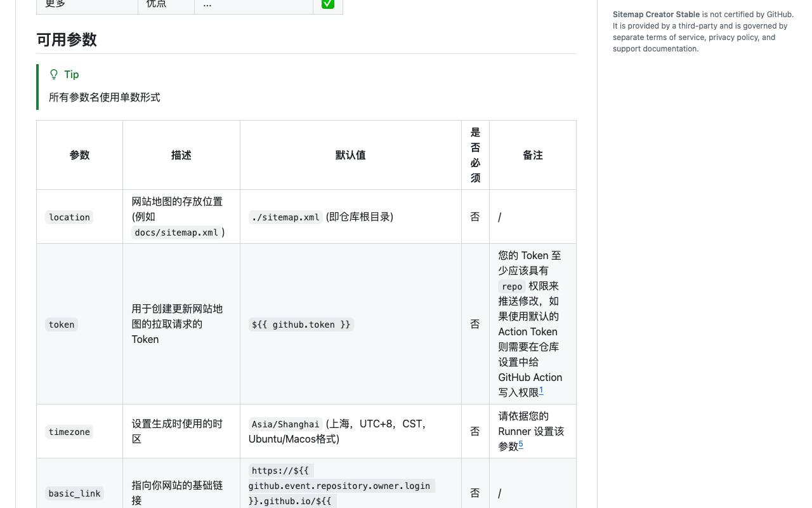Click the 所有参数名使用单数形式 tip text

[105, 97]
